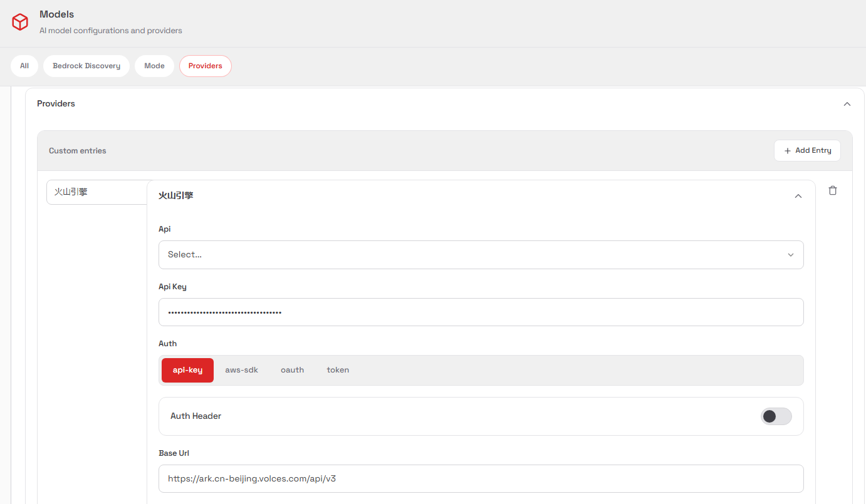Select api-key auth option

[x=187, y=370]
